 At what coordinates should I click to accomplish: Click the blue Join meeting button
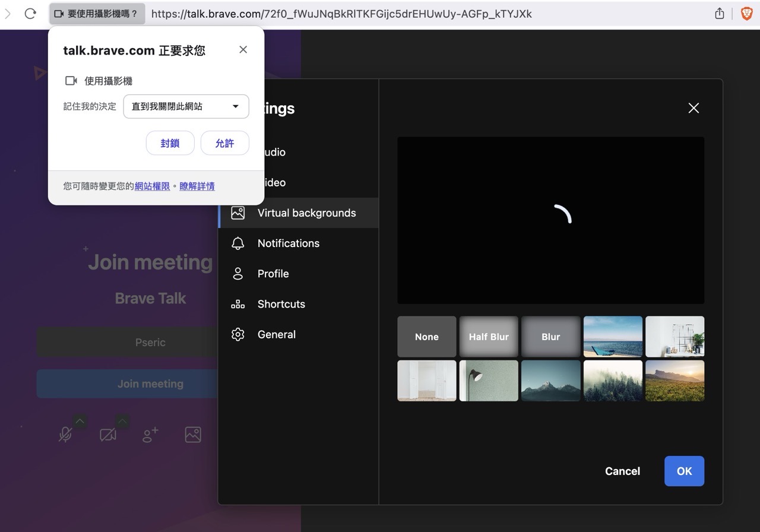127,384
